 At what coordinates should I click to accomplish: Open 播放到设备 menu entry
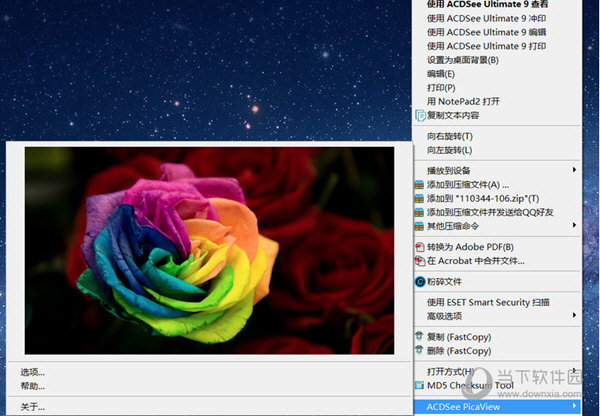pyautogui.click(x=448, y=171)
